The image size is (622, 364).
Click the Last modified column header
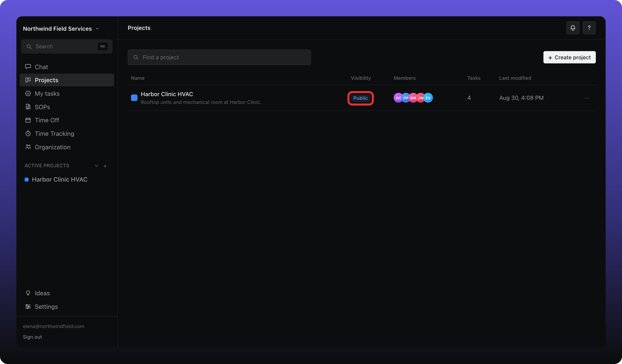pyautogui.click(x=515, y=78)
